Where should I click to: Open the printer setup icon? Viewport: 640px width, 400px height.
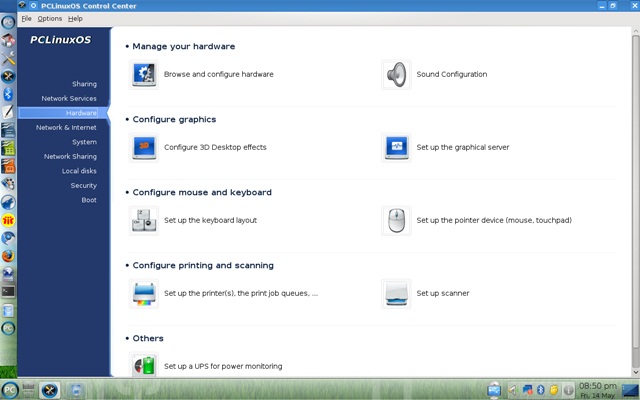144,293
